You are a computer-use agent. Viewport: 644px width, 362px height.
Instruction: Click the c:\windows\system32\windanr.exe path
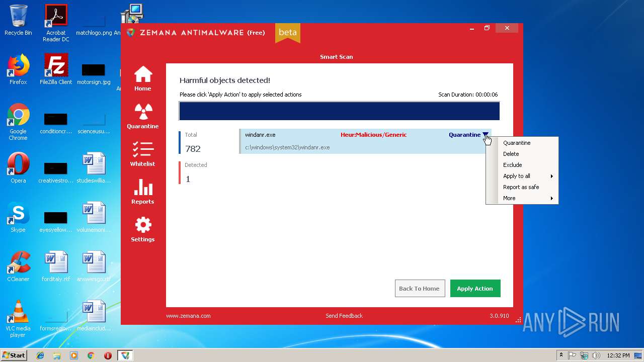[287, 147]
